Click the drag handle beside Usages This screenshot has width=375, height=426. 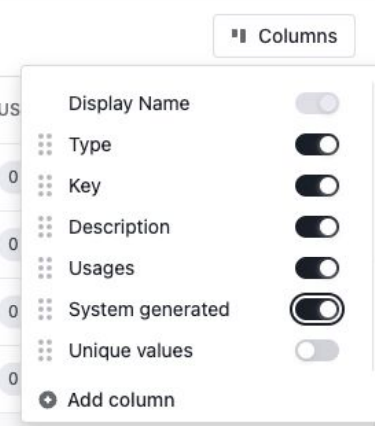pyautogui.click(x=45, y=268)
